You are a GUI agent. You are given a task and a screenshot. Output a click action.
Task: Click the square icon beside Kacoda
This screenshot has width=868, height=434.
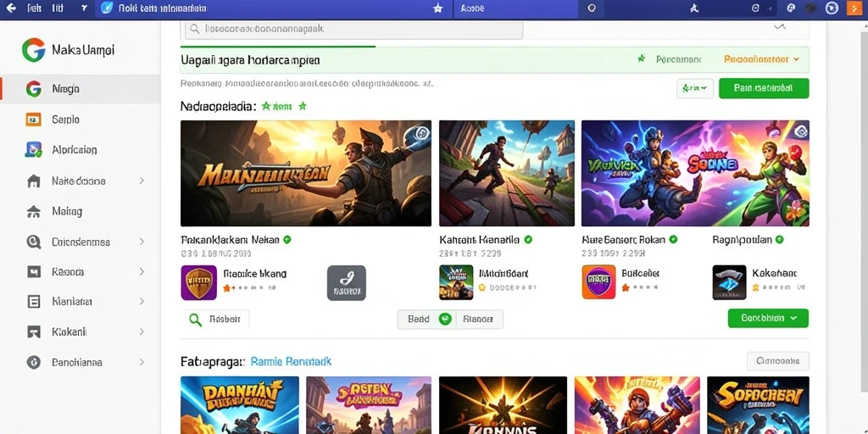point(34,272)
